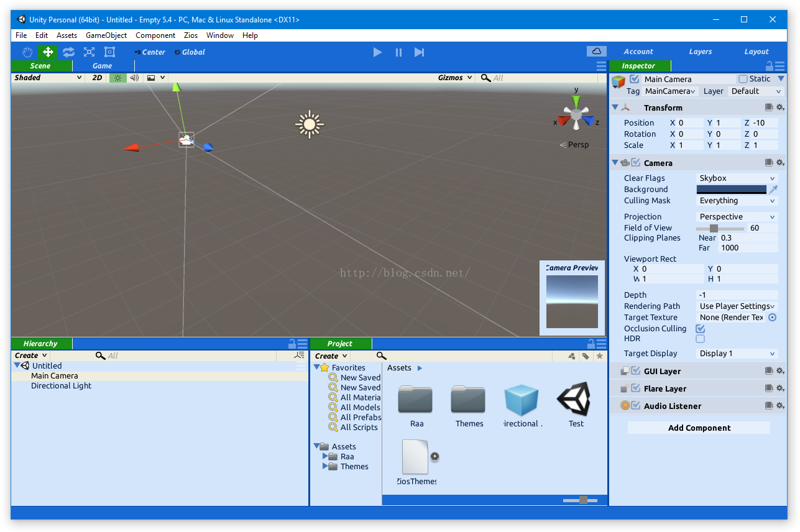Screen dimensions: 800x532
Task: Toggle 2D scene view mode
Action: point(97,78)
